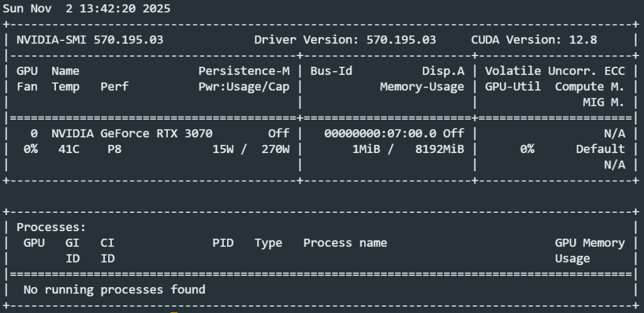Click the 8192MiB total memory value
This screenshot has width=644, height=313.
[x=440, y=149]
